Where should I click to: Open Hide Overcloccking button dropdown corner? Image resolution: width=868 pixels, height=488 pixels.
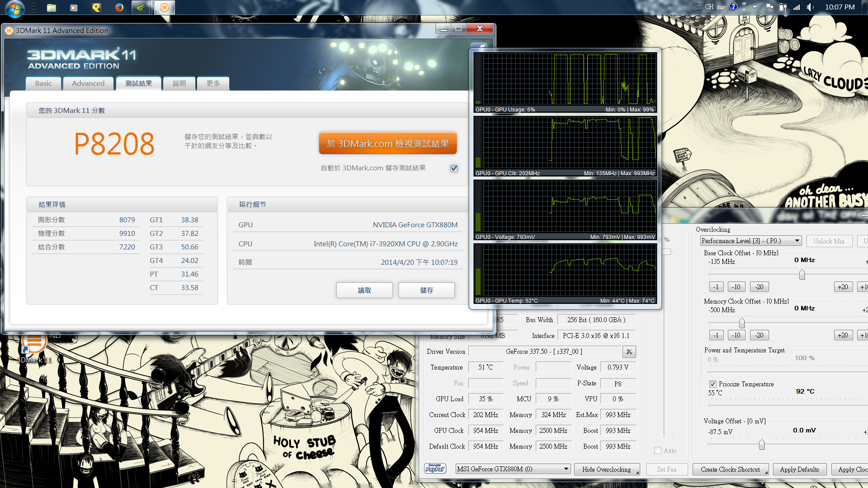[637, 472]
